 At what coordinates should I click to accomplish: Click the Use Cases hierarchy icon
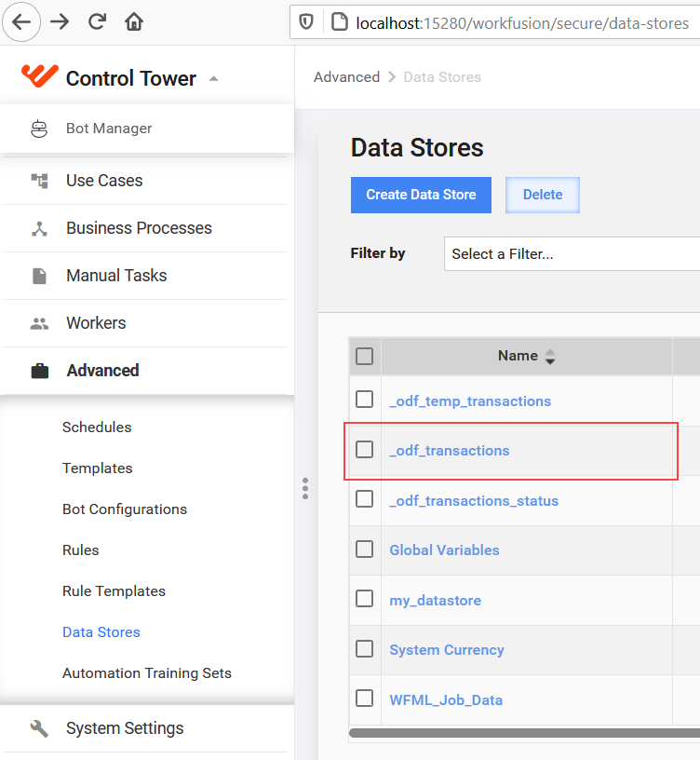pyautogui.click(x=39, y=181)
